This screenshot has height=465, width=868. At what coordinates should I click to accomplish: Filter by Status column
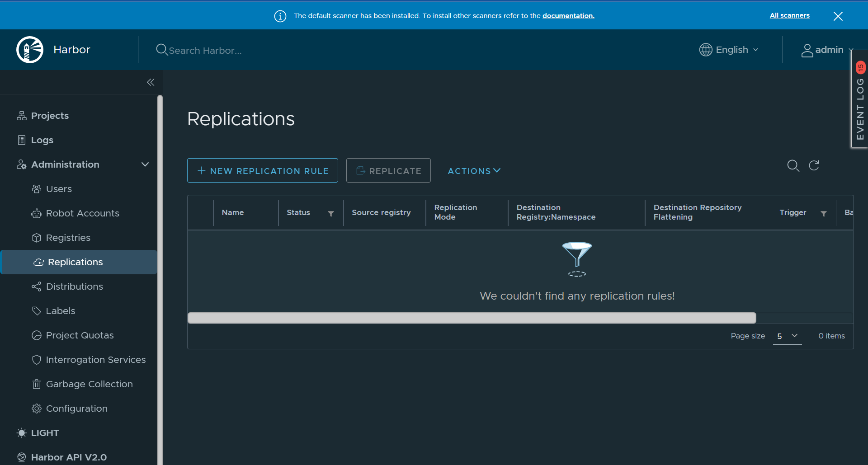(x=331, y=213)
